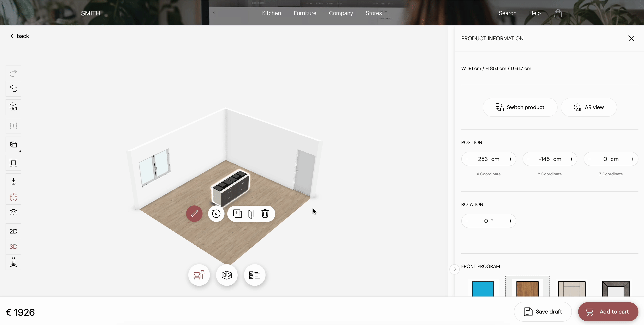The width and height of the screenshot is (644, 325).
Task: Switch to first-person walk view
Action: tap(13, 262)
